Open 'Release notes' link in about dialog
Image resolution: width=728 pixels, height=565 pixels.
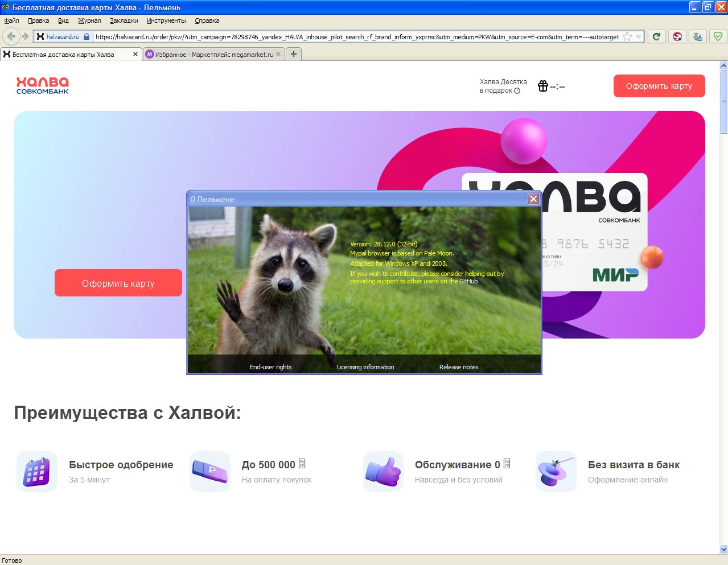(x=459, y=367)
